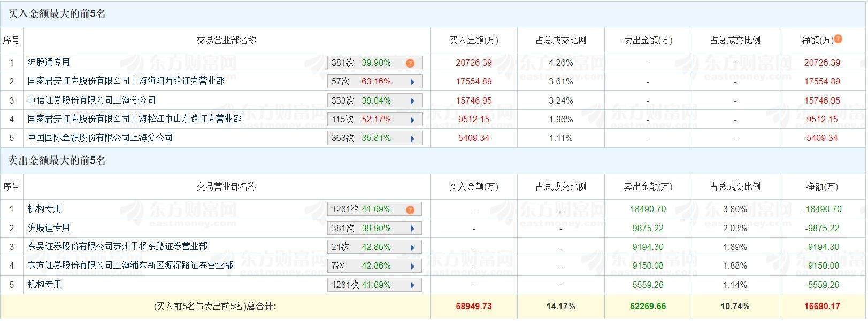Click the help icon beside 净额(万) header
Image resolution: width=868 pixels, height=321 pixels.
(838, 38)
